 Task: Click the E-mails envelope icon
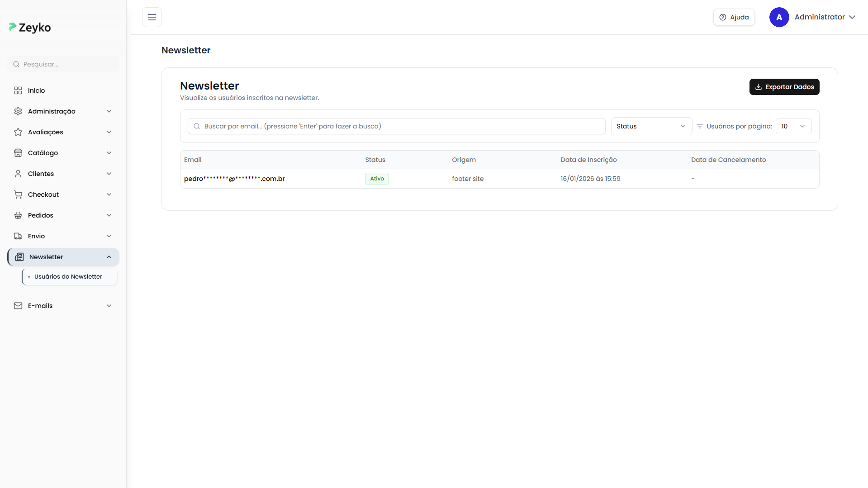pos(18,306)
